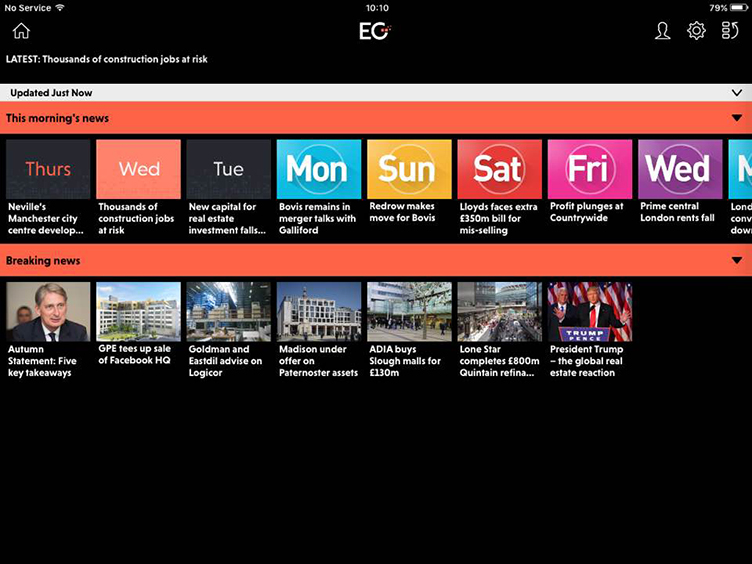Open the blue Mon tile
This screenshot has height=564, width=752.
click(x=319, y=169)
